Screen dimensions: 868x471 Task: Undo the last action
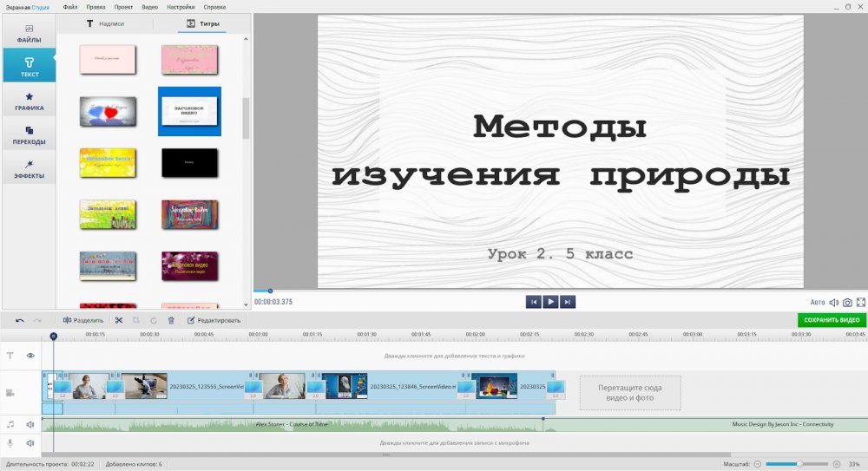point(20,320)
